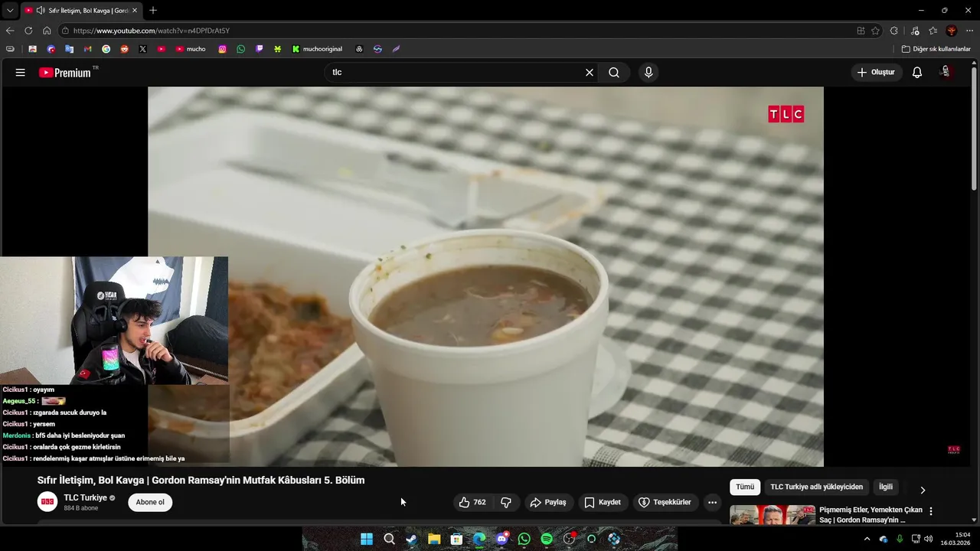This screenshot has height=551, width=980.
Task: Select the Tümü filter chip
Action: 745,487
